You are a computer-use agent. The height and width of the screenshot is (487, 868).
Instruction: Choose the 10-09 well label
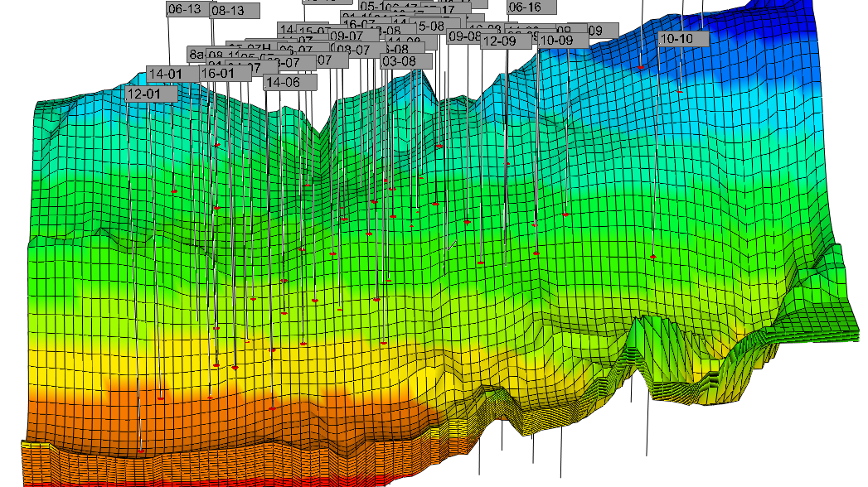coord(563,41)
